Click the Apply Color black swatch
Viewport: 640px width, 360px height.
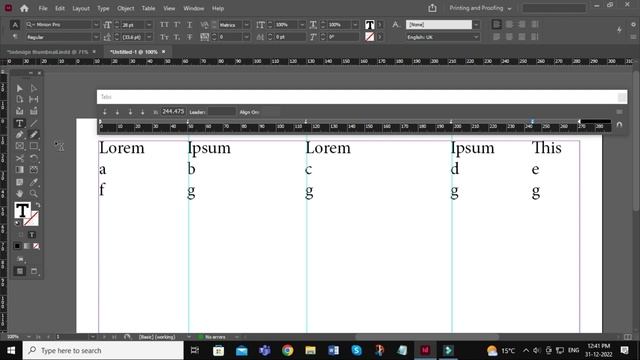point(17,246)
